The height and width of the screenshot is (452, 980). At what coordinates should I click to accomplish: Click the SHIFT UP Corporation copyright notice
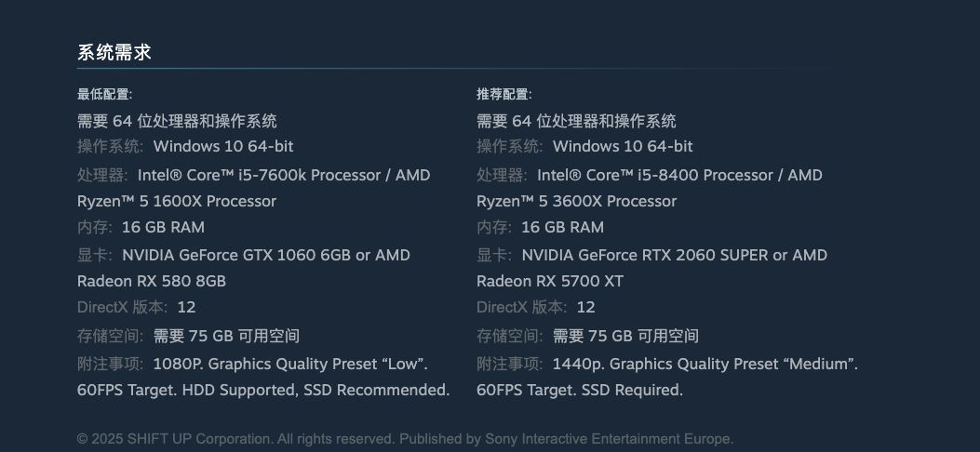(405, 439)
